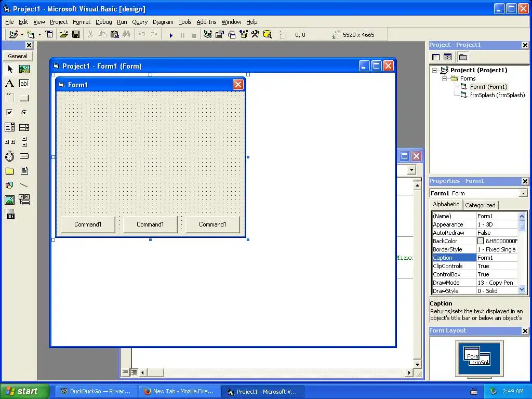The image size is (532, 399).
Task: Select the FileListBox control tool
Action: pyautogui.click(x=24, y=171)
